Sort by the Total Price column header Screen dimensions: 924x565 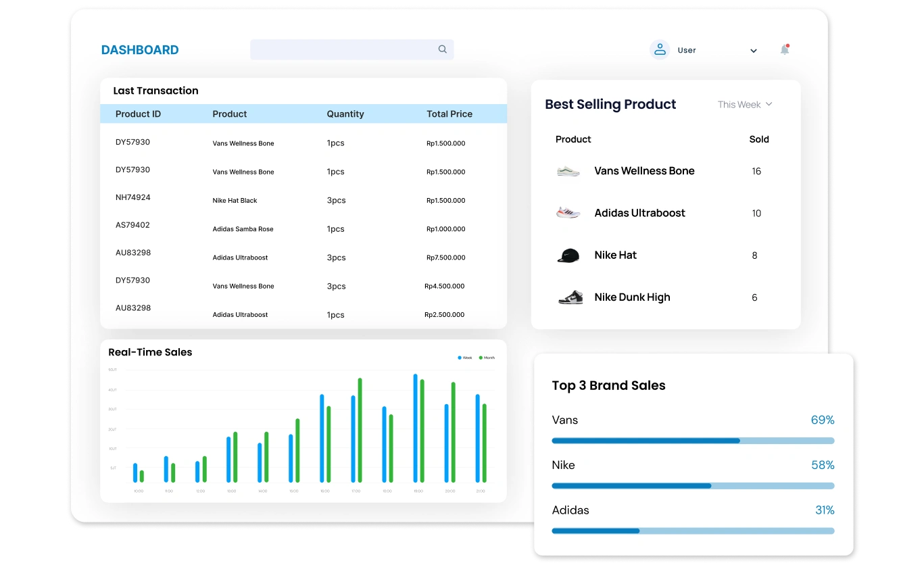[449, 114]
